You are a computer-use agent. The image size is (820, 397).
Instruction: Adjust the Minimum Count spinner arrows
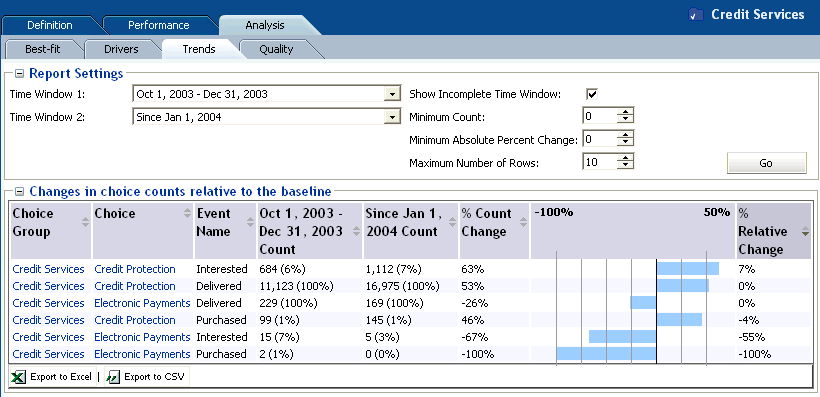625,116
